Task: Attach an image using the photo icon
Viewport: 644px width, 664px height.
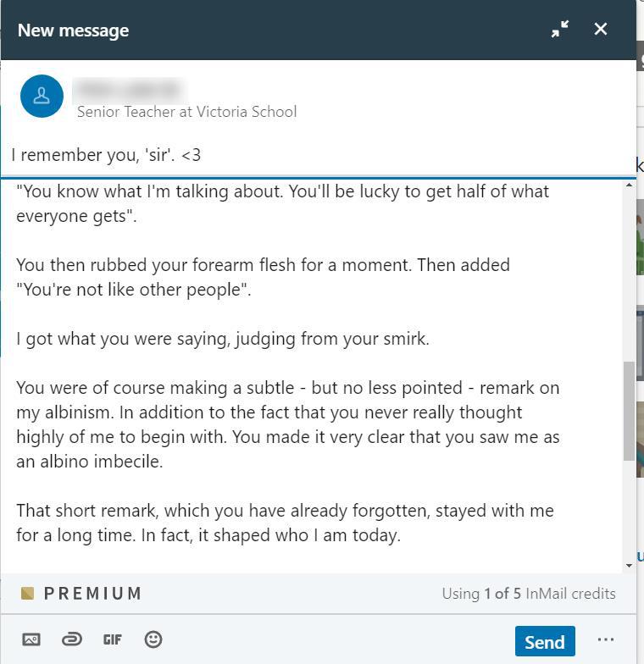Action: tap(31, 639)
